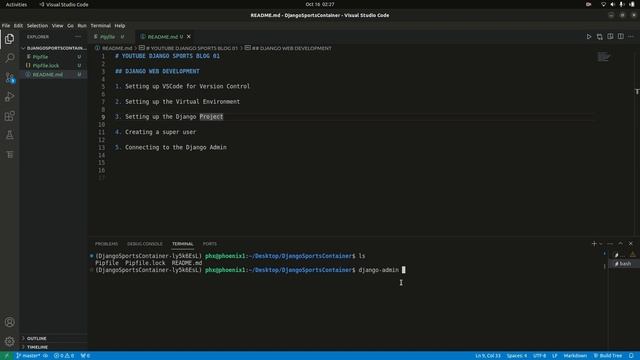Image resolution: width=640 pixels, height=360 pixels.
Task: Run the file with the play icon
Action: coord(589,37)
